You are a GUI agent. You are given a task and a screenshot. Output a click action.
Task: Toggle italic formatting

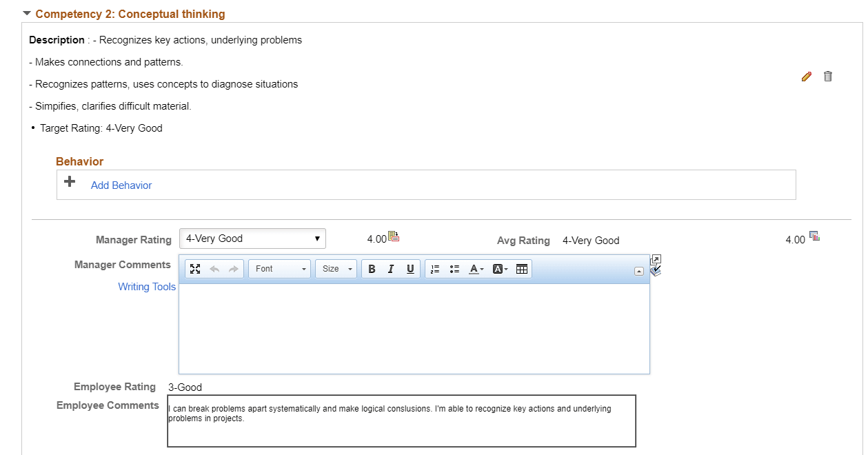click(391, 269)
